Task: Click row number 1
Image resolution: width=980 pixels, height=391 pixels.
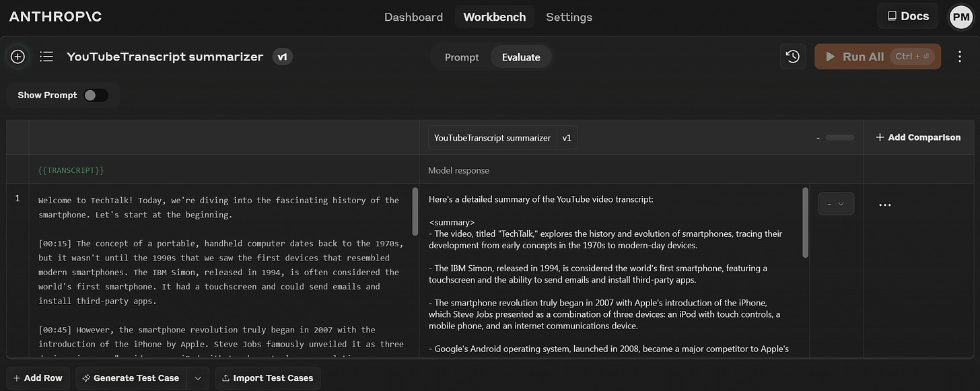Action: (17, 199)
